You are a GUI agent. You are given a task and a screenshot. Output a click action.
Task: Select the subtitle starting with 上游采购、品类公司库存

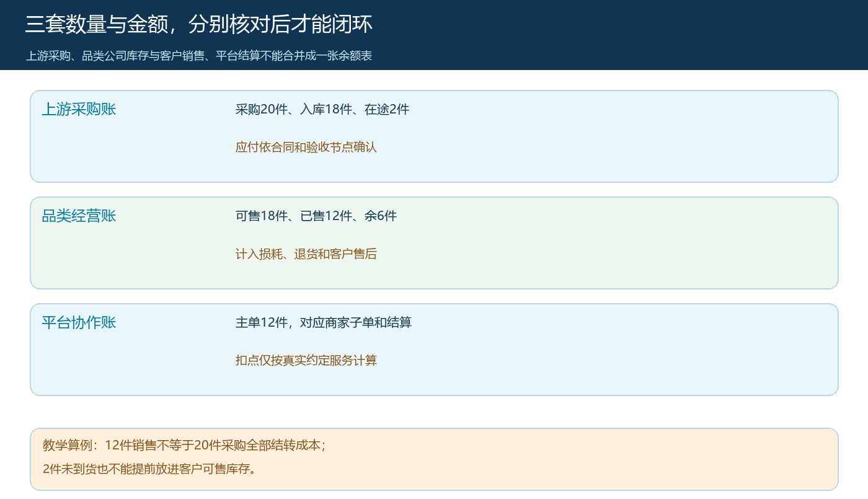pos(199,56)
